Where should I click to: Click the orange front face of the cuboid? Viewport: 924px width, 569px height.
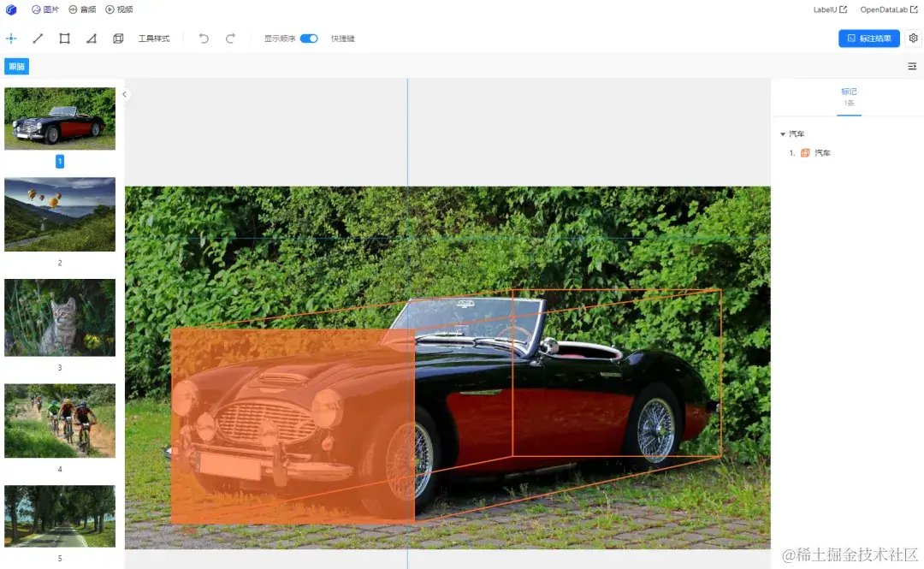[x=293, y=426]
